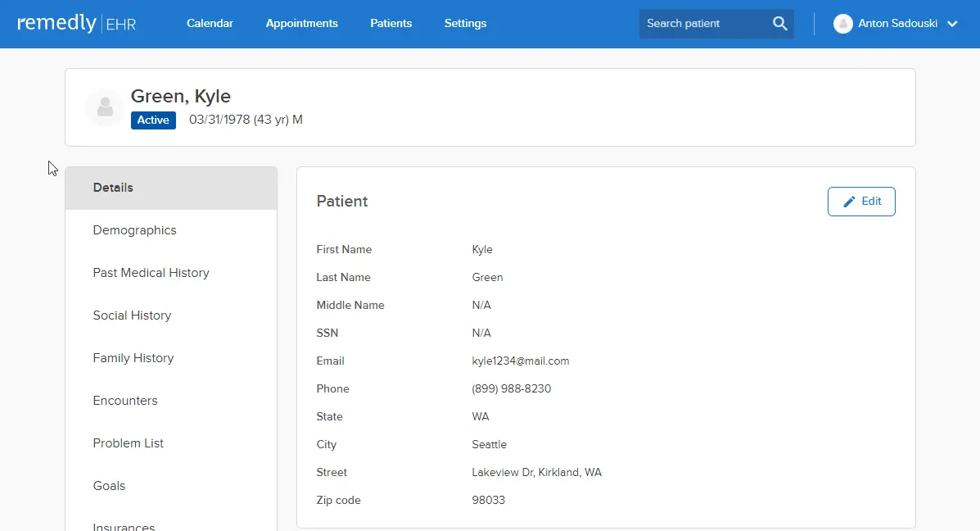Click the zip code value 98033

click(488, 501)
